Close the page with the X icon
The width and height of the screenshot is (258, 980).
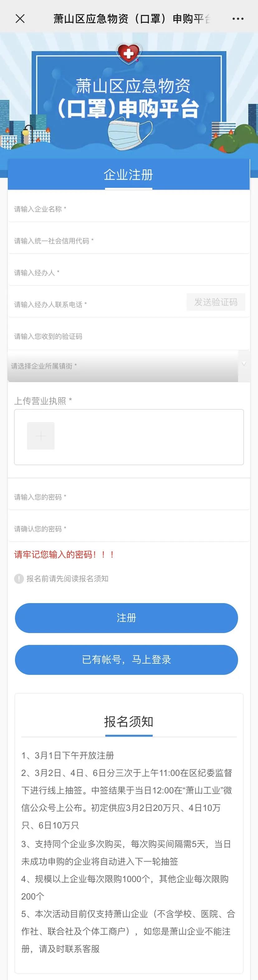point(20,19)
